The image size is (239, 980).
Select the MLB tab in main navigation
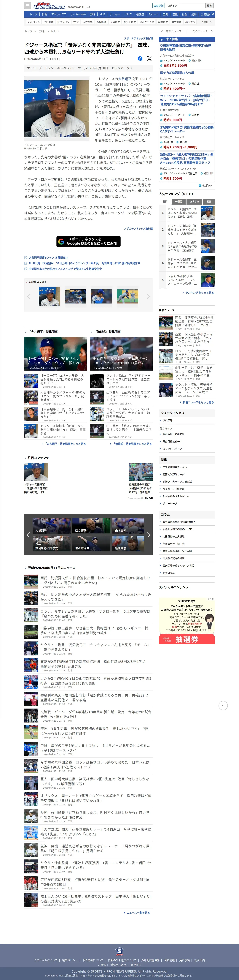102,14
